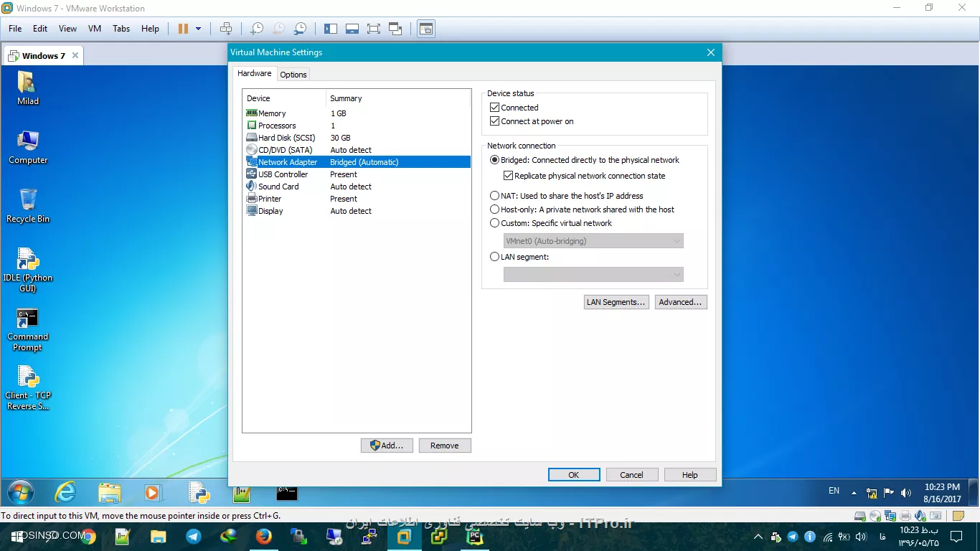
Task: Click the OK button
Action: [x=574, y=475]
